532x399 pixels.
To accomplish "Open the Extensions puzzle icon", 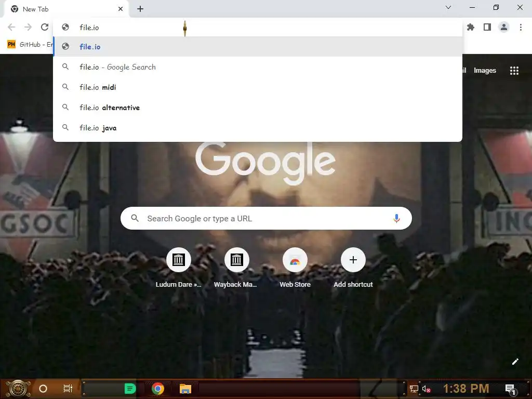I will (x=471, y=27).
